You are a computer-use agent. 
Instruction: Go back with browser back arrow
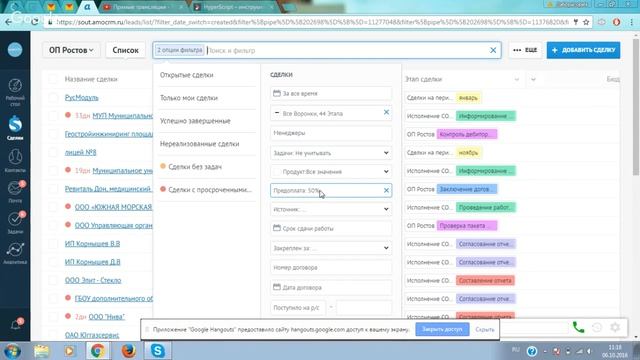(x=9, y=22)
